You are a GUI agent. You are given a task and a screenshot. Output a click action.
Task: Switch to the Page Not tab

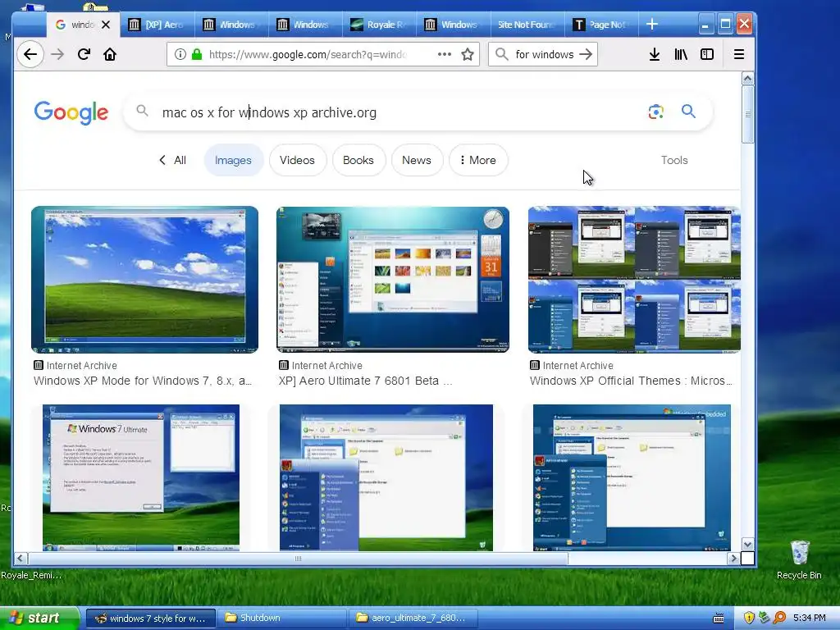tap(601, 25)
